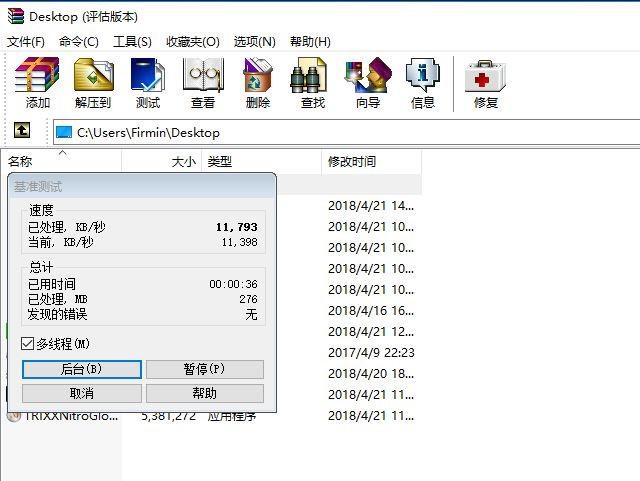Click the 后台(B) background button
The image size is (640, 481).
pyautogui.click(x=82, y=369)
